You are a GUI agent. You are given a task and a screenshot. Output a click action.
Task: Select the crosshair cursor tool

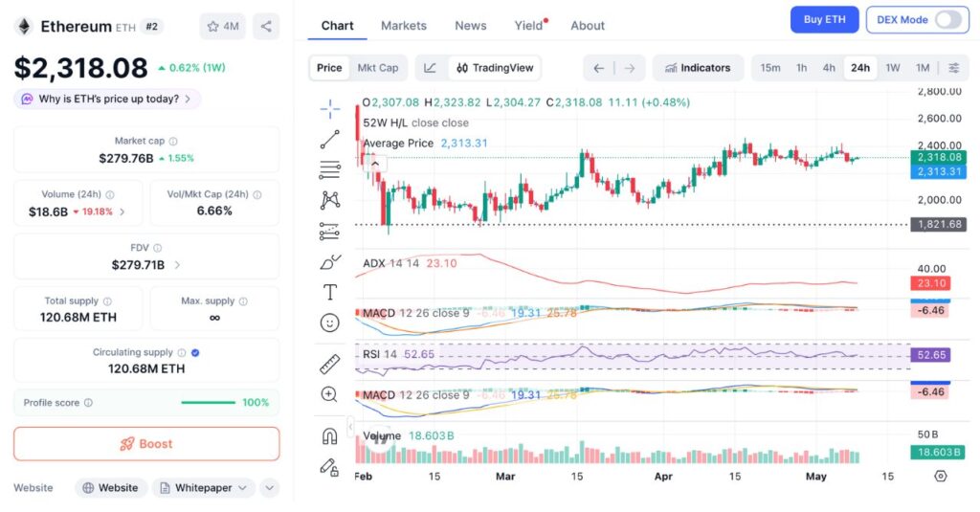330,109
